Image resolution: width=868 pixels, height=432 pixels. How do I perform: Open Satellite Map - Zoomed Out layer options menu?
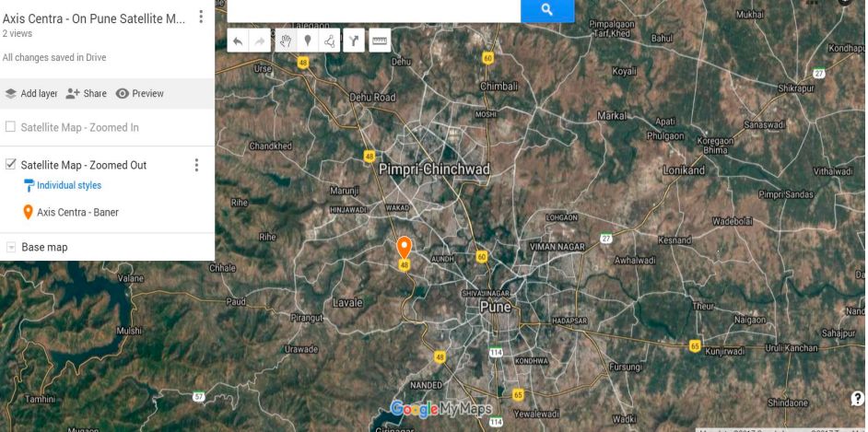click(195, 165)
